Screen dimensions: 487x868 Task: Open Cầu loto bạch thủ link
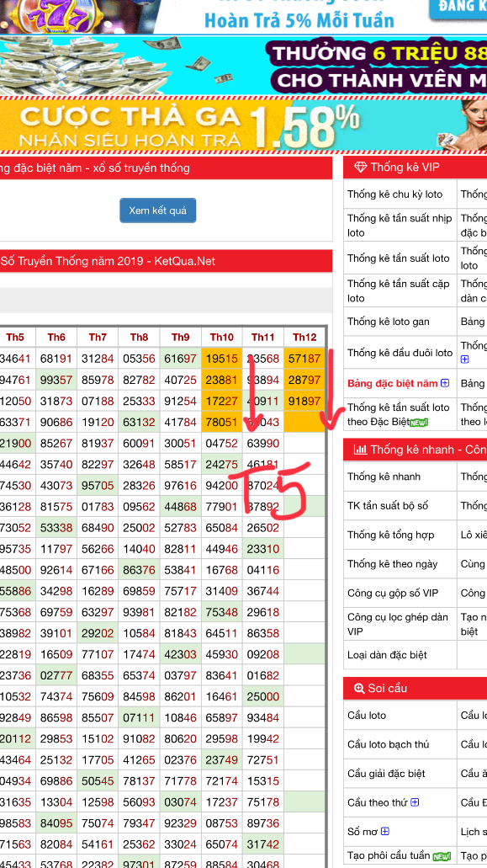[x=388, y=744]
